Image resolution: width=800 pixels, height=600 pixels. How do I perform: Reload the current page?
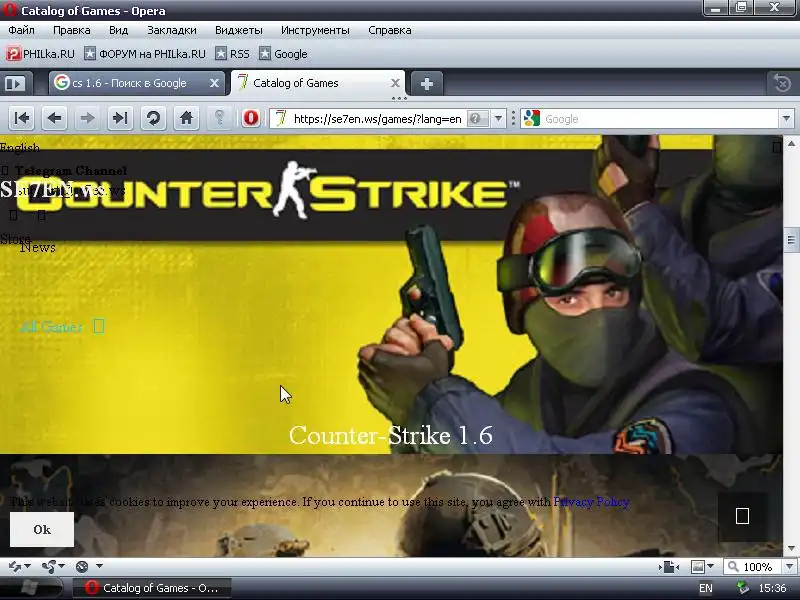pyautogui.click(x=153, y=119)
